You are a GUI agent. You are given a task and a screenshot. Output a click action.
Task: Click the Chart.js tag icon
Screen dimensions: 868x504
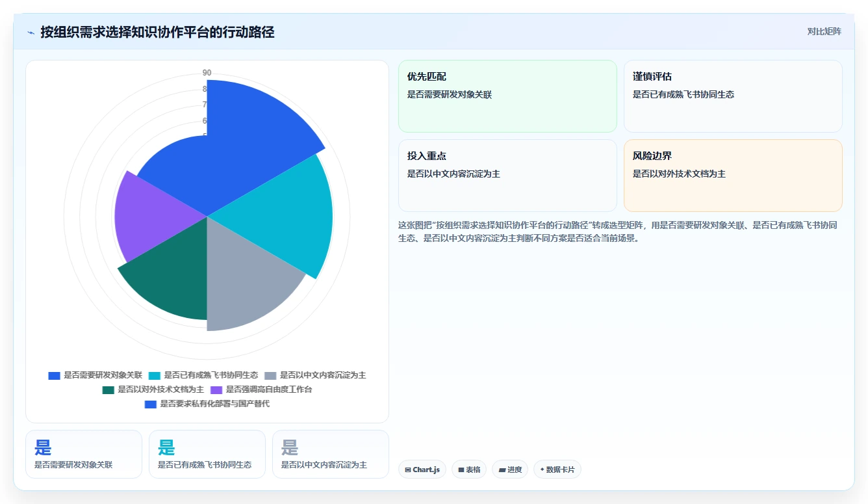[x=407, y=470]
